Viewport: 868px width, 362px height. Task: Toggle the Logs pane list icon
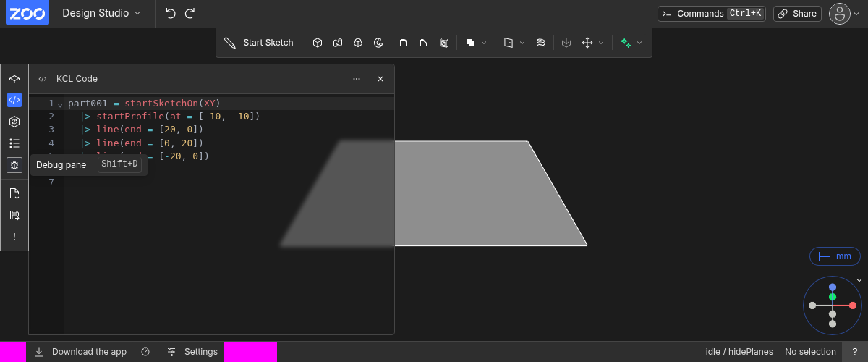click(x=14, y=143)
